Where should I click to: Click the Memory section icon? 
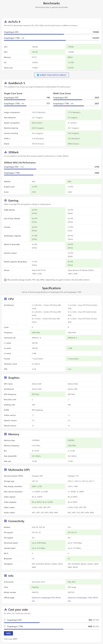click(x=5, y=434)
